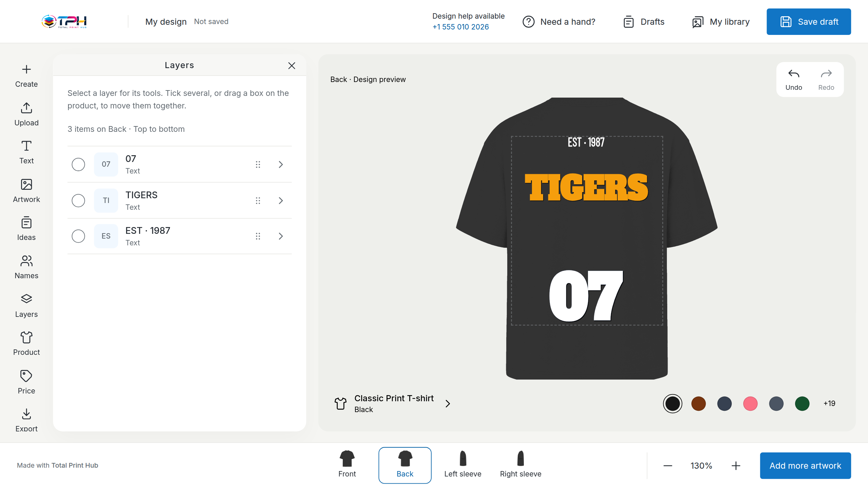Open the Layers sidebar item
The image size is (868, 488).
pyautogui.click(x=26, y=306)
